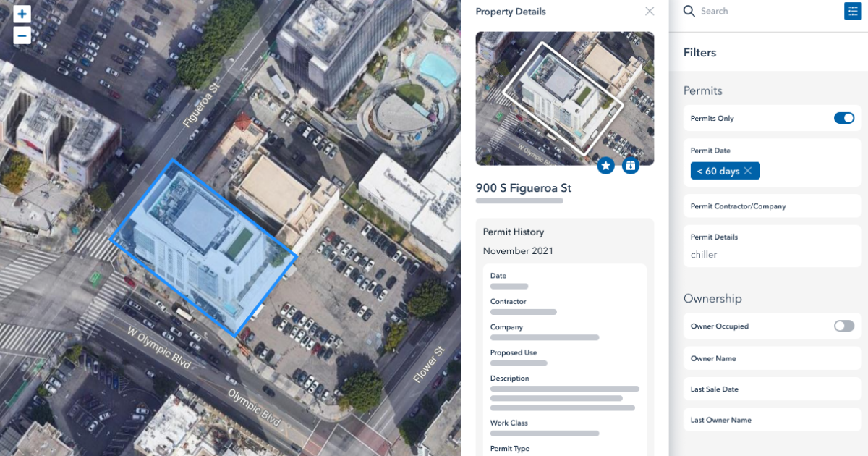The image size is (868, 456).
Task: Star the property as a favorite
Action: click(606, 165)
